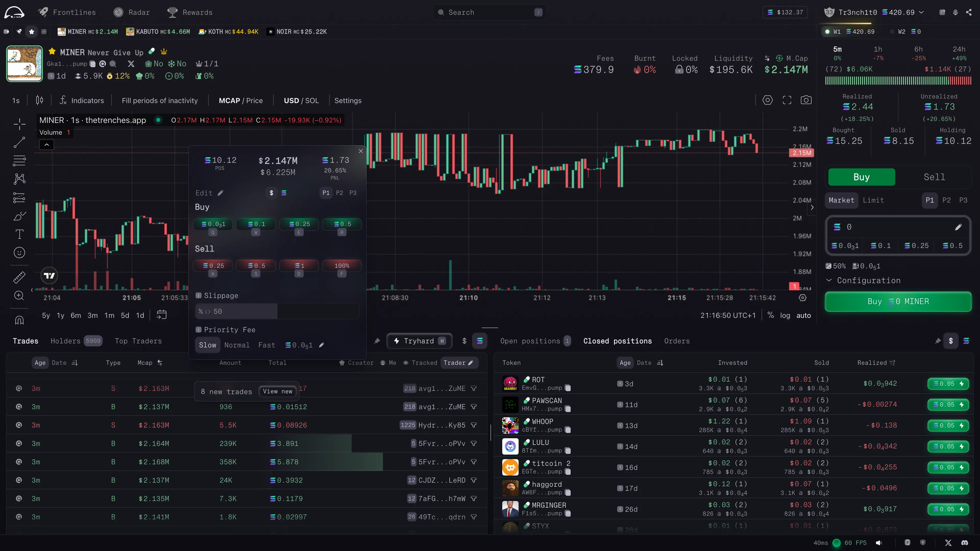
Task: Open the measure ruler tool
Action: (x=19, y=277)
